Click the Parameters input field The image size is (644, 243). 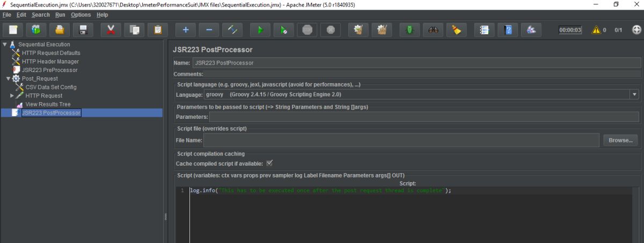pos(425,117)
